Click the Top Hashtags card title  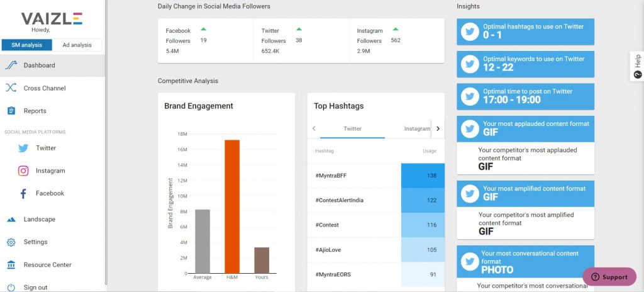click(x=339, y=106)
